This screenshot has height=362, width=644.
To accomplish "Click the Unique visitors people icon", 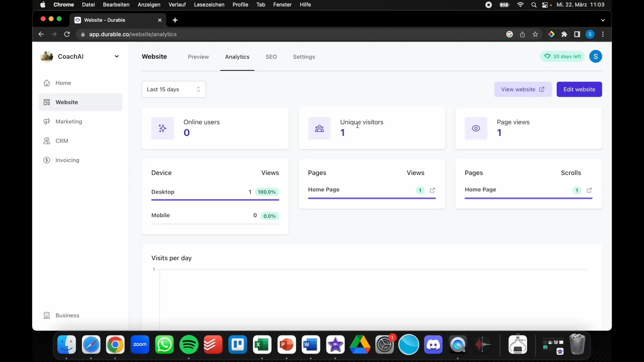I will pos(319,128).
